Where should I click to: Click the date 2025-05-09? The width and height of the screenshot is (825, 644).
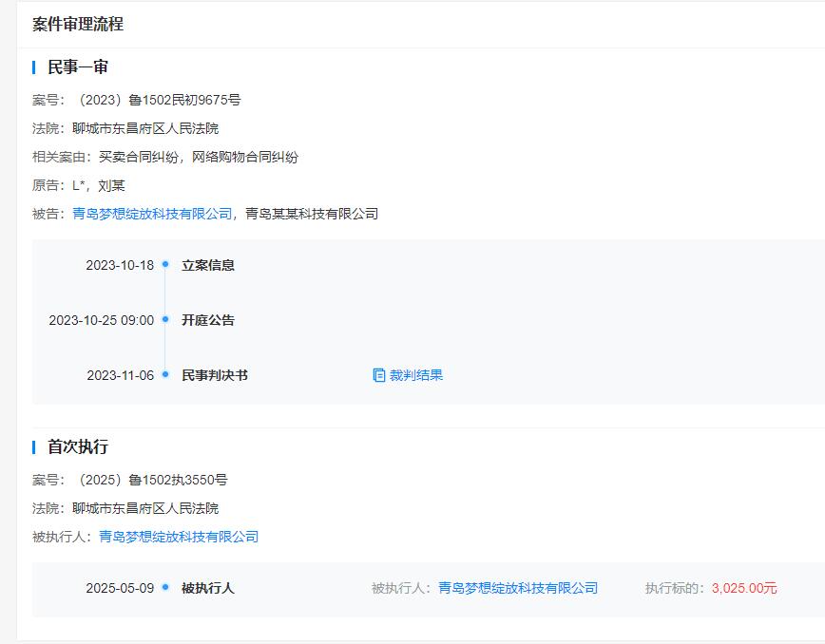pyautogui.click(x=120, y=588)
